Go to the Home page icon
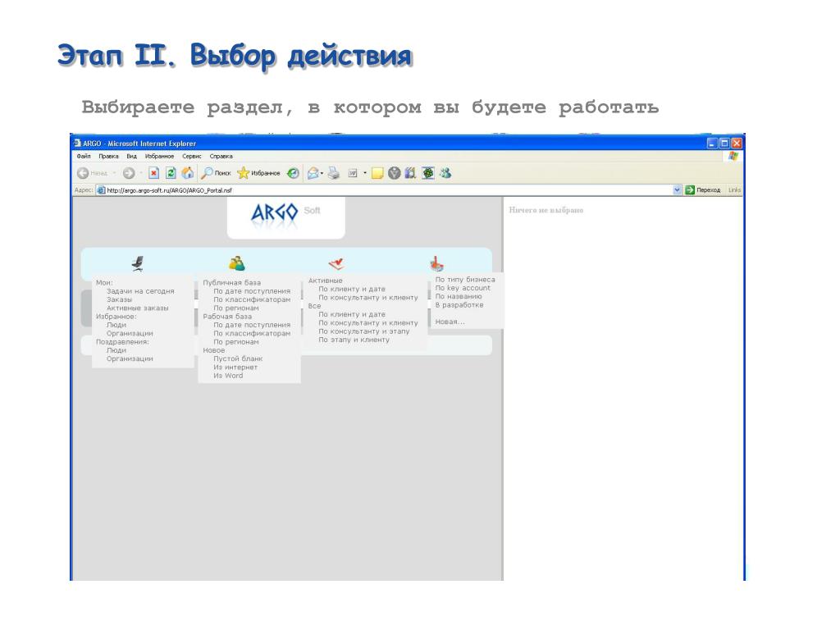 click(x=188, y=173)
